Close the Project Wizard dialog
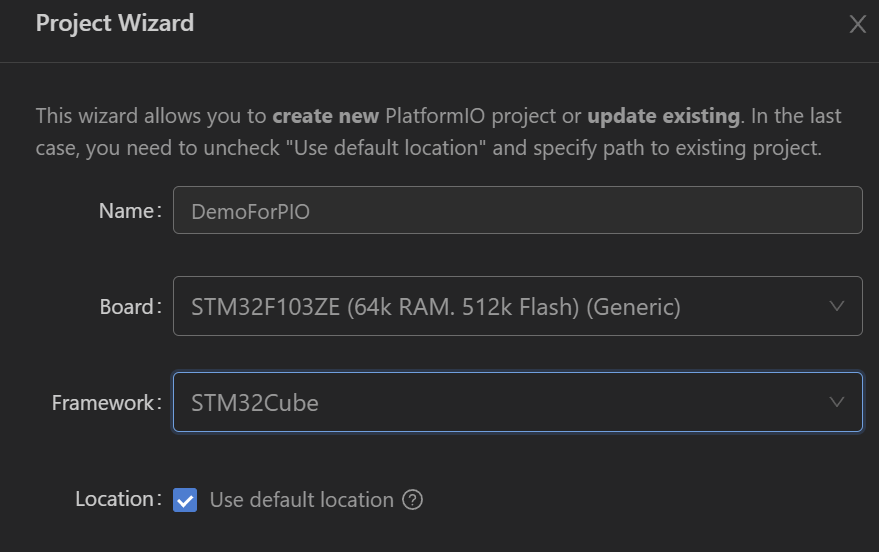Image resolution: width=879 pixels, height=552 pixels. [x=857, y=25]
